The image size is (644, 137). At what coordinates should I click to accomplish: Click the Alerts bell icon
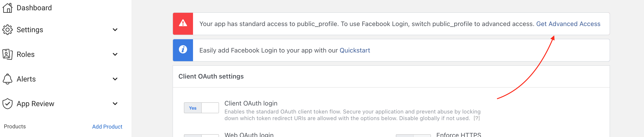pyautogui.click(x=8, y=79)
